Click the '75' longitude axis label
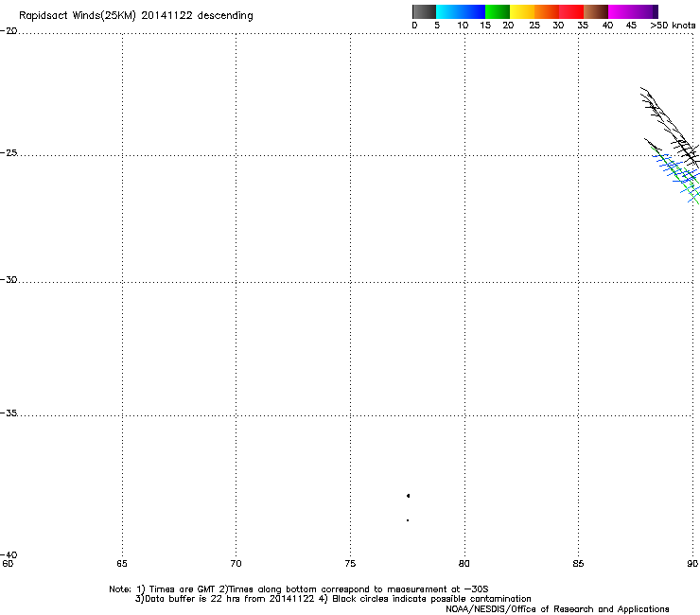Viewport: 700px width, 615px height. point(350,564)
